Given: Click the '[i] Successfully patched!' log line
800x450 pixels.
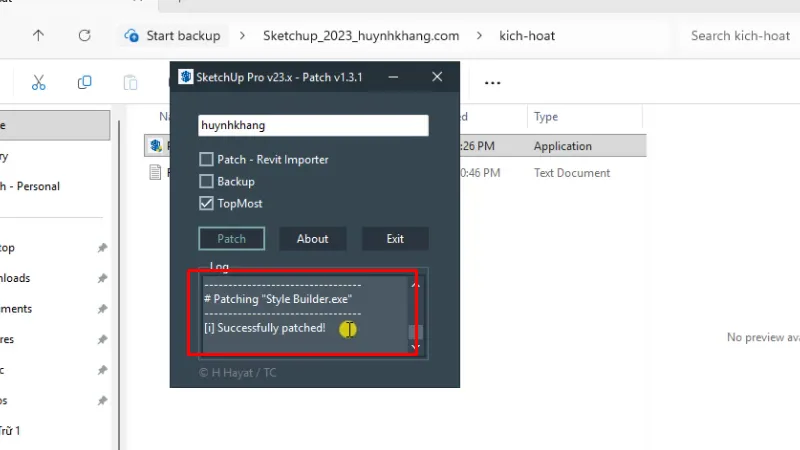Looking at the screenshot, I should click(265, 328).
